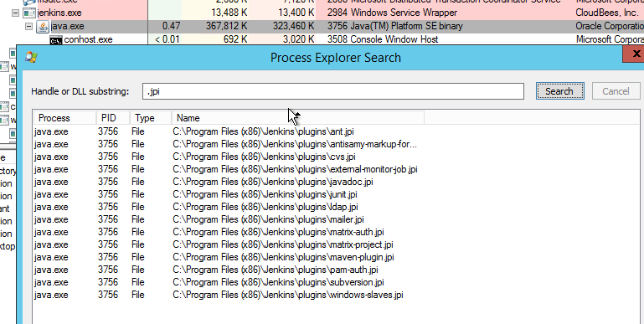The image size is (644, 324).
Task: Collapse the java.exe tree node
Action: [28, 27]
